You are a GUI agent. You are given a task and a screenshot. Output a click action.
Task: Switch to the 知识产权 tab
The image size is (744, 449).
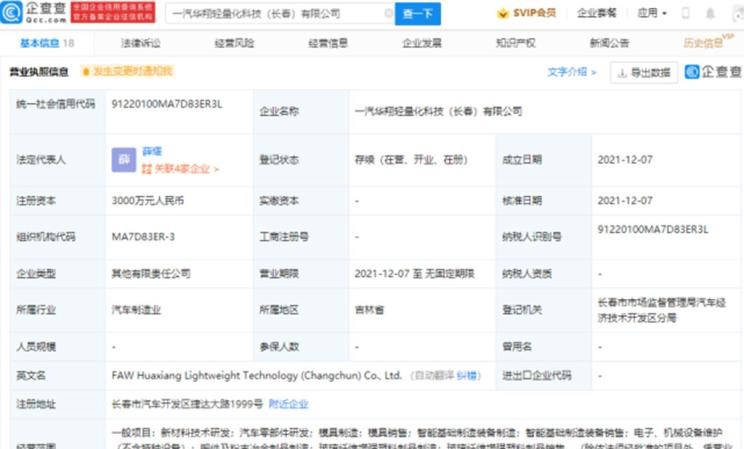coord(516,43)
